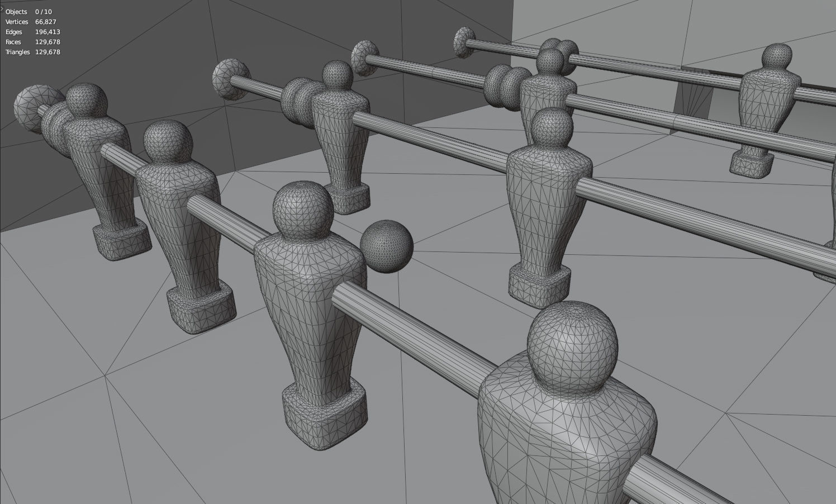Click the '196,413' edges count
This screenshot has height=504, width=836.
(47, 32)
